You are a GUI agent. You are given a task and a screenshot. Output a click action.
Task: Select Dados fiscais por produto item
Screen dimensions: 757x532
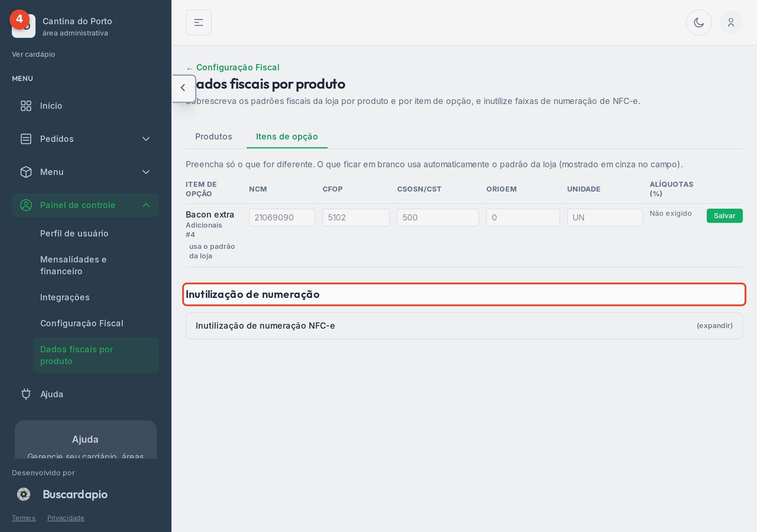[96, 355]
